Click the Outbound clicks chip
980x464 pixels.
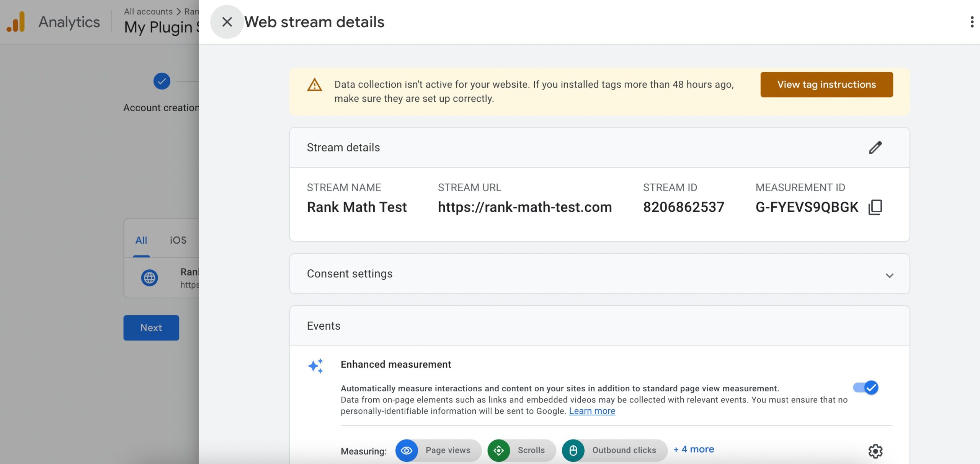point(614,450)
